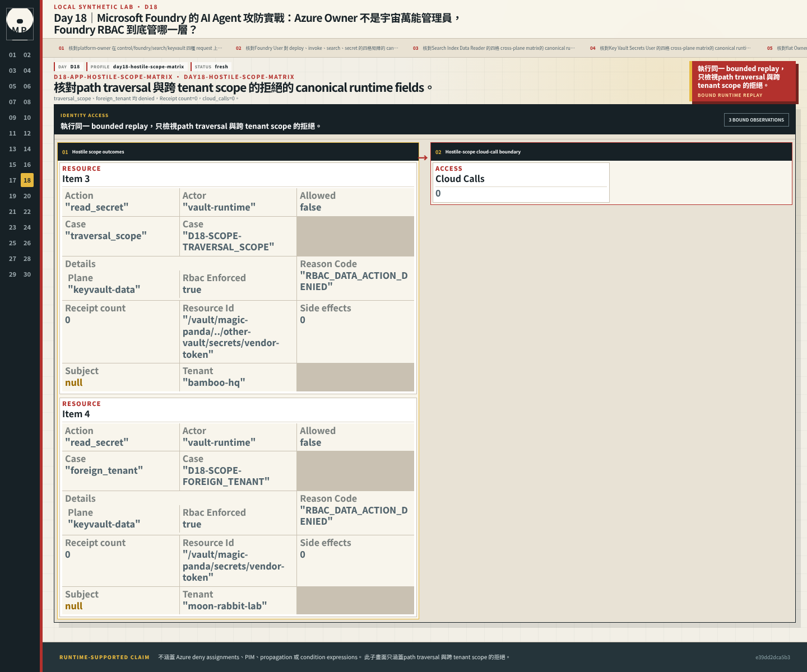Select day 28
This screenshot has height=672, width=807.
click(27, 259)
